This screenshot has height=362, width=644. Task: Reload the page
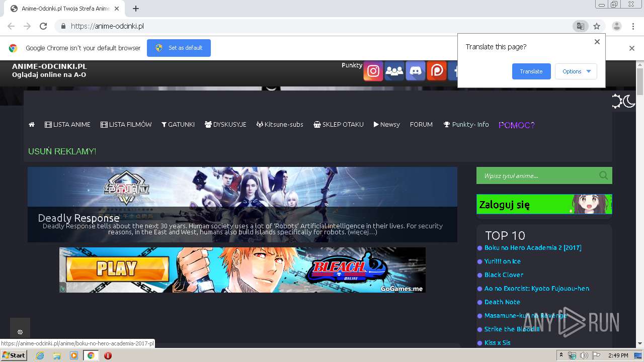(x=43, y=26)
